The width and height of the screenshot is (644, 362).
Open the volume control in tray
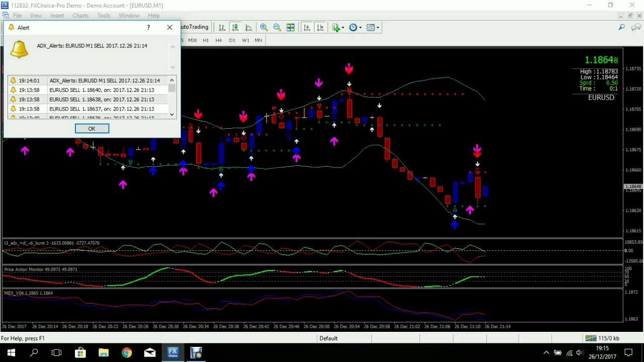click(x=580, y=352)
